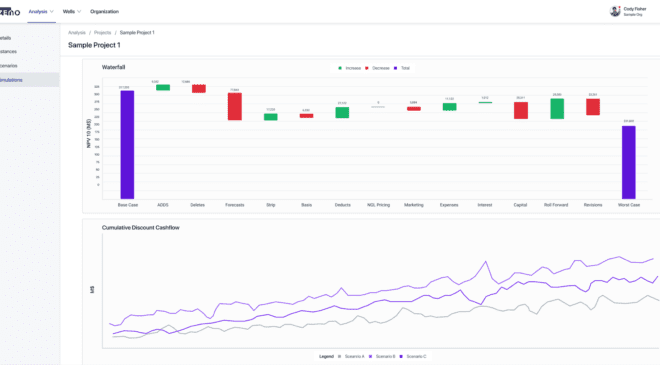Open the Organization menu item
Screen dimensions: 660x365
[x=104, y=12]
